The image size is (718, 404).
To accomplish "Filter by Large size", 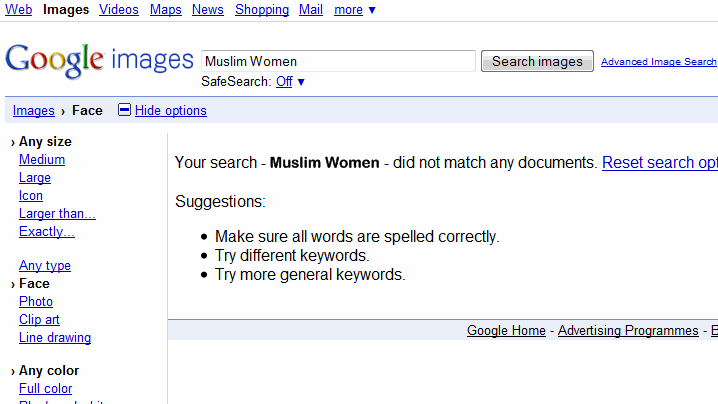I will pyautogui.click(x=35, y=178).
